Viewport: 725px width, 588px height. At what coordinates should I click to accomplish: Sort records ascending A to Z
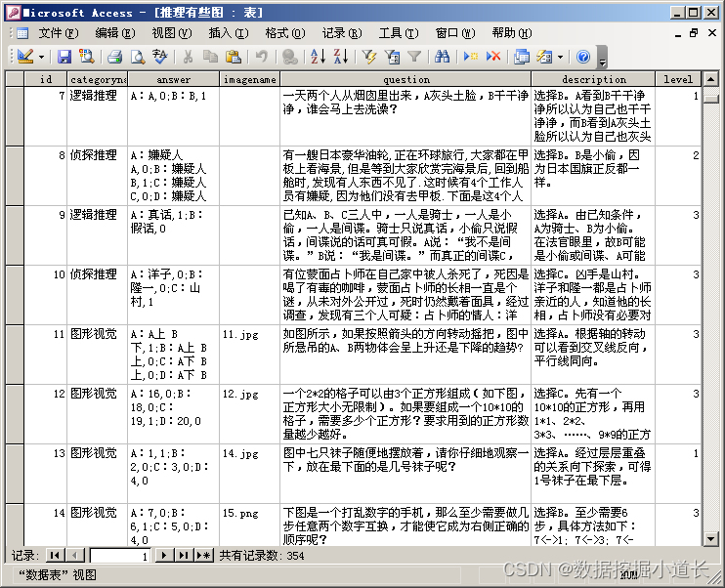click(x=318, y=57)
